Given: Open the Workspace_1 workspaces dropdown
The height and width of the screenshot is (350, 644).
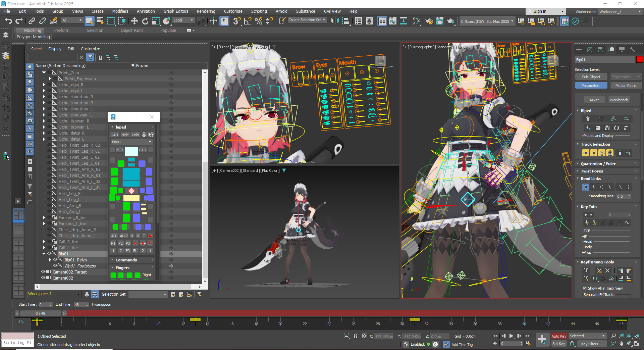Looking at the screenshot, I should point(620,12).
